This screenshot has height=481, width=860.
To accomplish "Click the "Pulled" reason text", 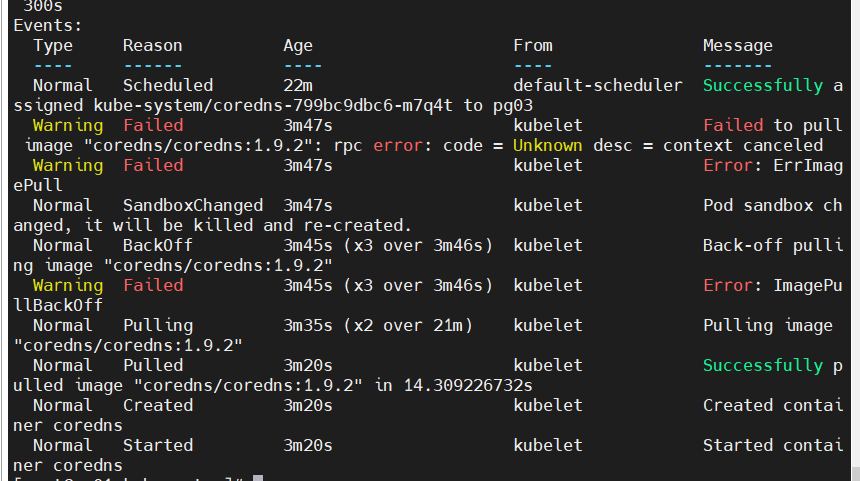I will 153,365.
